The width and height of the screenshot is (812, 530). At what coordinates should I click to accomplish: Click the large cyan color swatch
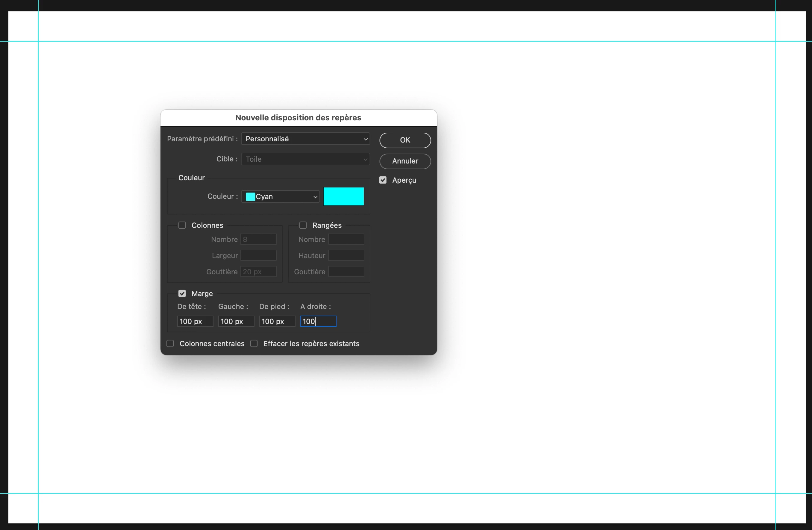click(x=343, y=196)
